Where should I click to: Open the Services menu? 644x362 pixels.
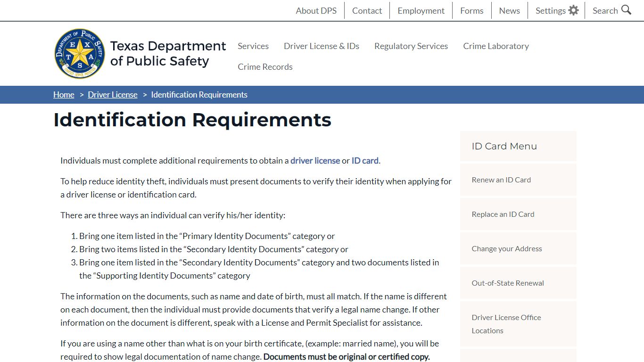point(253,46)
